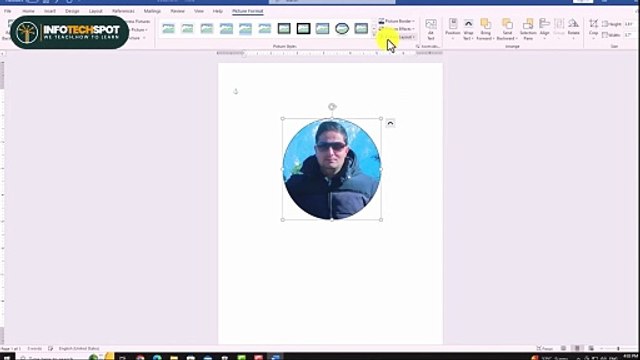The width and height of the screenshot is (640, 360).
Task: Switch to Read Mode view
Action: point(563,349)
